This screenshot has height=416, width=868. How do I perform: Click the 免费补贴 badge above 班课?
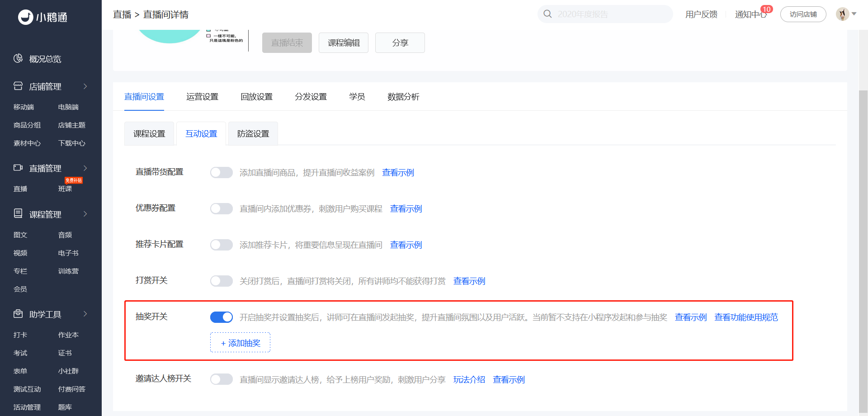pyautogui.click(x=74, y=180)
